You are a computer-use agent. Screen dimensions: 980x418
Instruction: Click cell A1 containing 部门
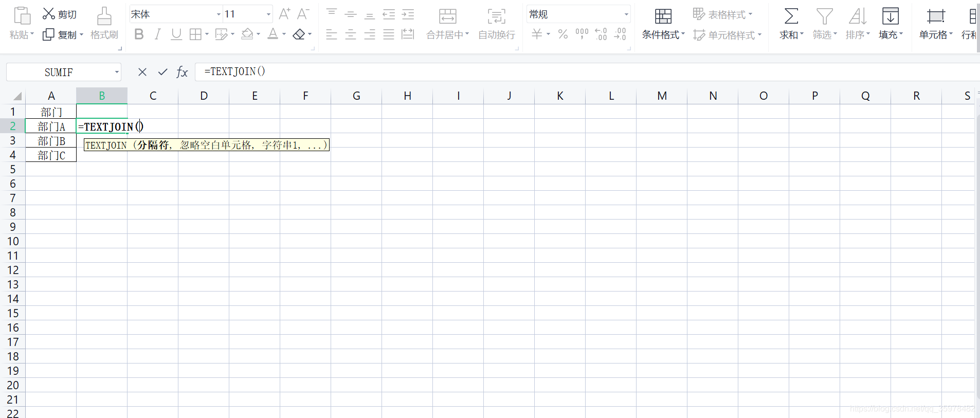click(x=51, y=112)
